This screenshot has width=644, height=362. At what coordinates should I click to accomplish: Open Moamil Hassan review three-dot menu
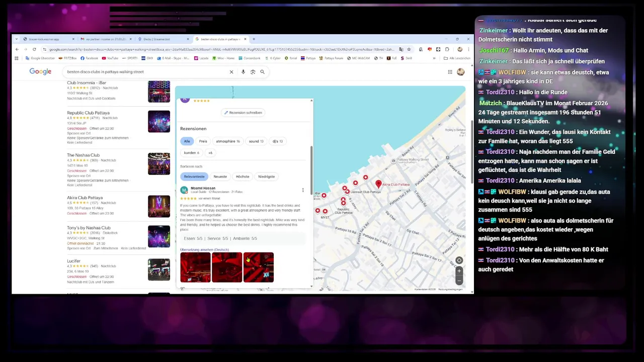pyautogui.click(x=303, y=190)
